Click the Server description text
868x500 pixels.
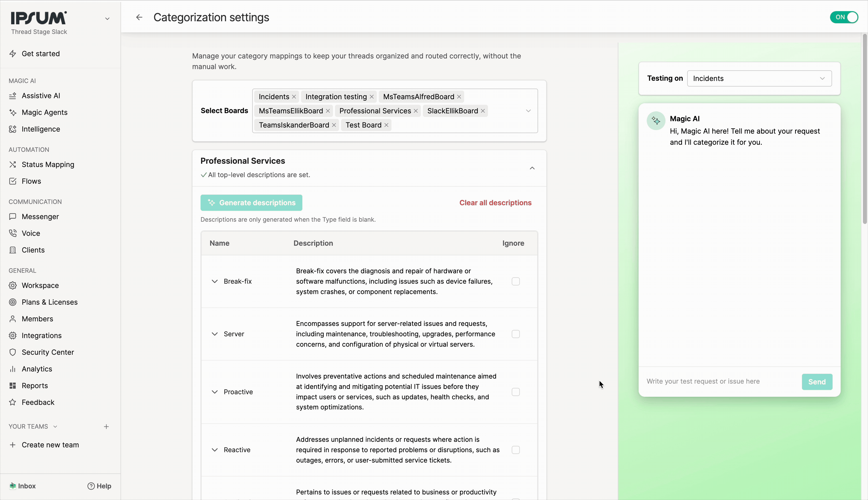pyautogui.click(x=396, y=334)
